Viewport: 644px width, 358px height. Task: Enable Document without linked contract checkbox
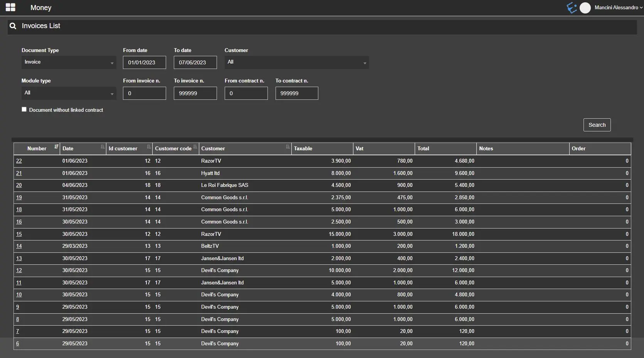point(24,109)
